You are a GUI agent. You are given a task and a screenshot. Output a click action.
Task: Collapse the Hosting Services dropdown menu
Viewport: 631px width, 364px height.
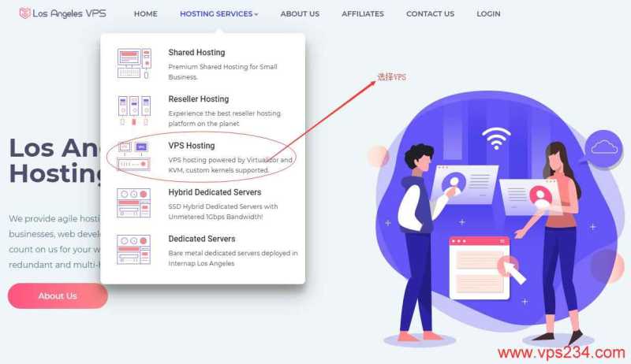tap(219, 13)
